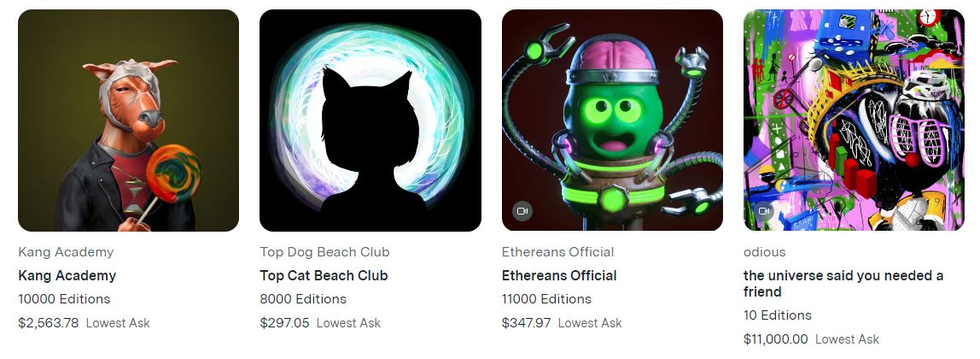Click gray Ethereans Official creator name
The width and height of the screenshot is (980, 359).
557,252
